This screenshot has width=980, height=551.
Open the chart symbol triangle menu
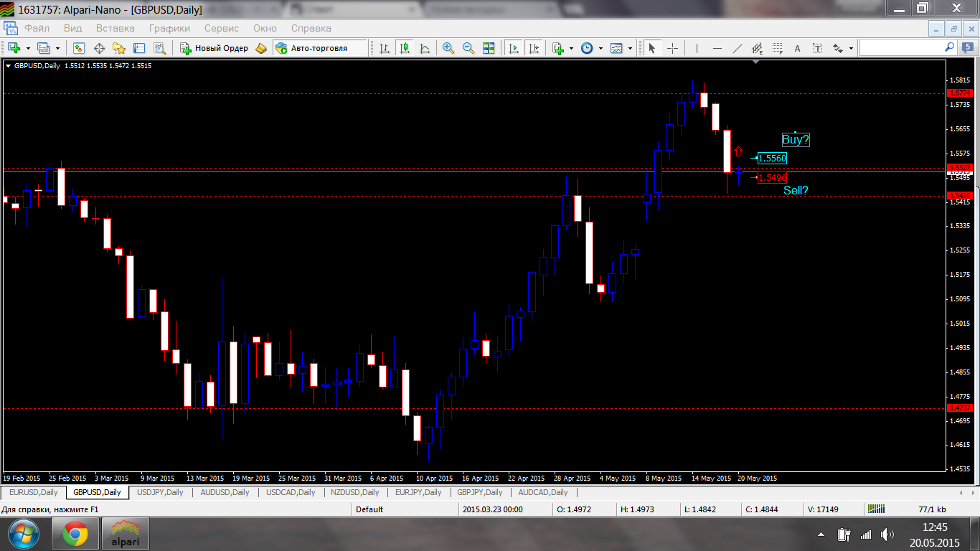click(8, 65)
